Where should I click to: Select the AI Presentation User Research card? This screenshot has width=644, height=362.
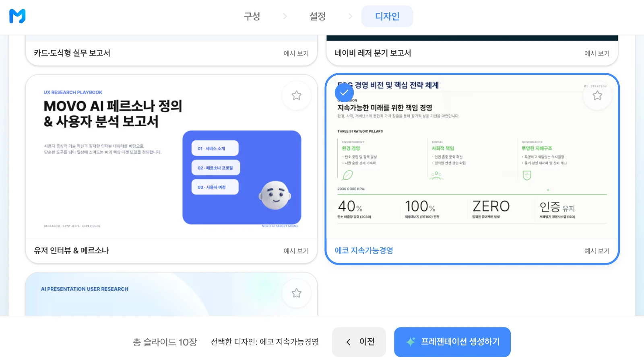171,294
